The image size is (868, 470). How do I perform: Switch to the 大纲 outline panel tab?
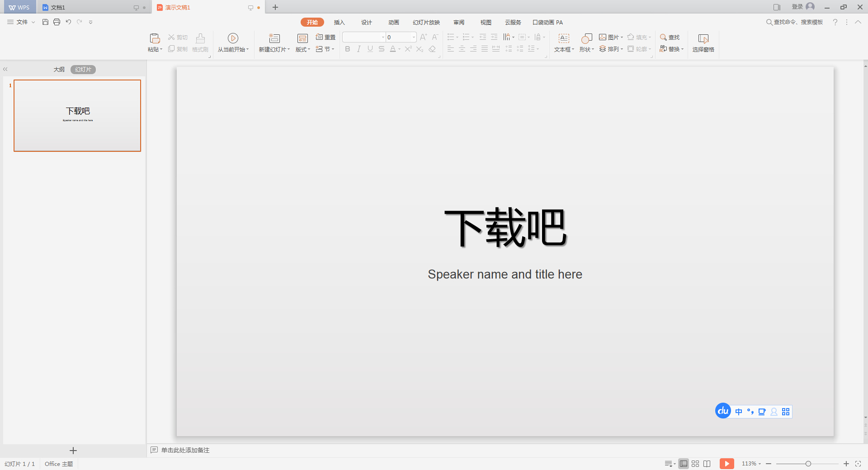coord(59,69)
